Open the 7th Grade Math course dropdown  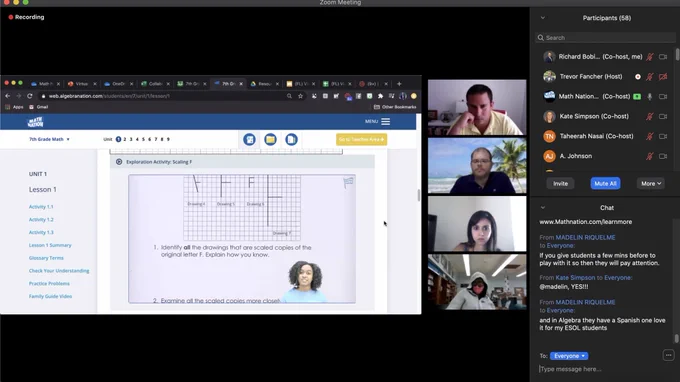(x=49, y=139)
